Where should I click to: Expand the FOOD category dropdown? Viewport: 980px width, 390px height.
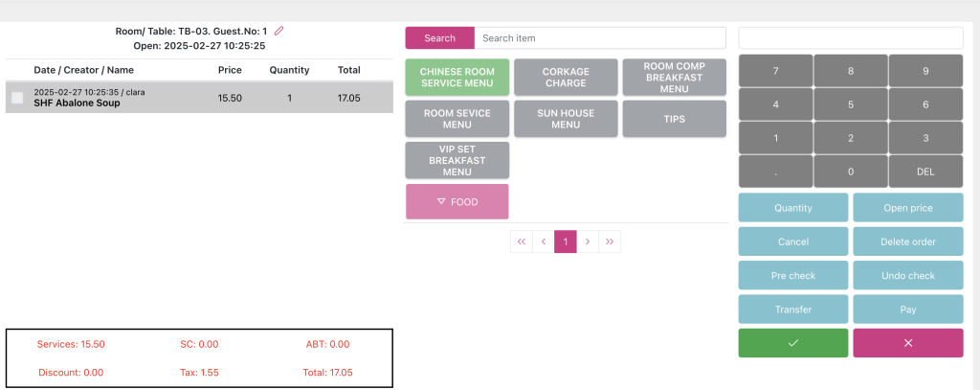[x=457, y=202]
